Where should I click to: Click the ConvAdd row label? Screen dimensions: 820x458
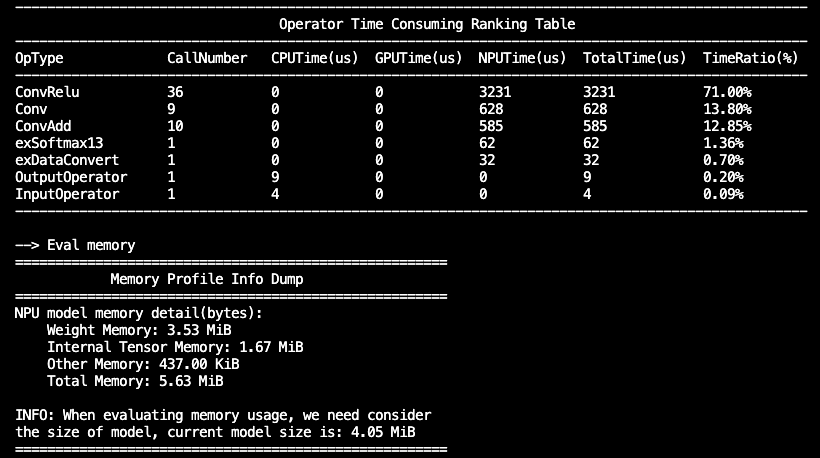[43, 126]
